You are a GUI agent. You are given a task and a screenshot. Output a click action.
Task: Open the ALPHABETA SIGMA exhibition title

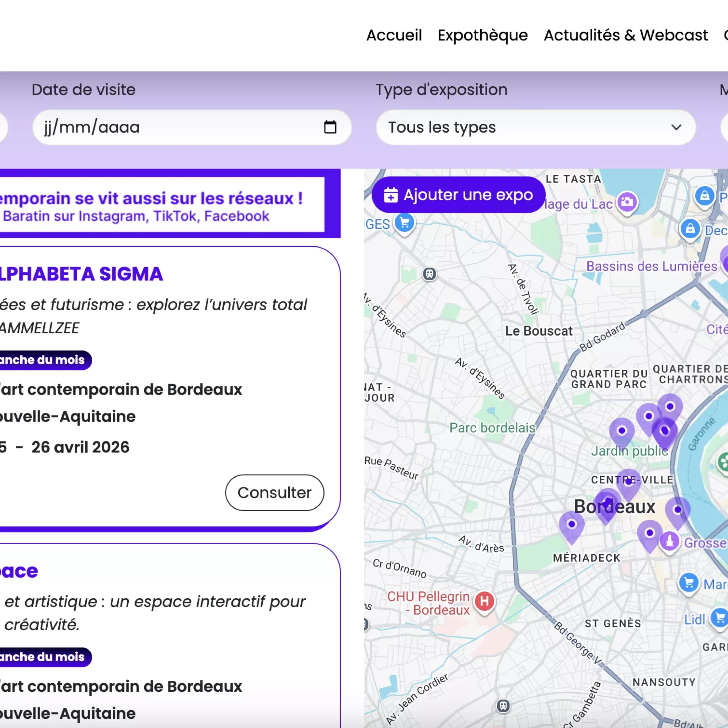coord(81,274)
